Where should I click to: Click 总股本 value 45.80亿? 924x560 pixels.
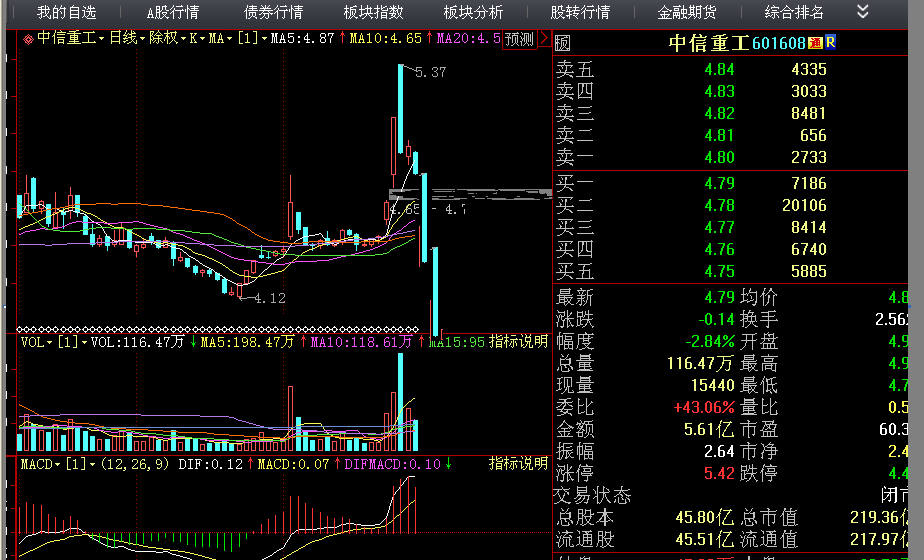tap(705, 518)
